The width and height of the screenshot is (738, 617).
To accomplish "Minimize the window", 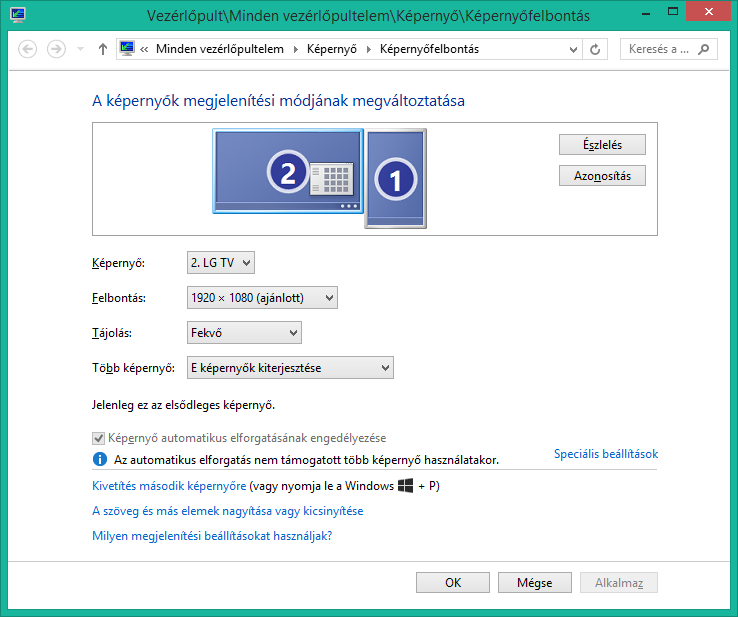I will click(x=646, y=12).
